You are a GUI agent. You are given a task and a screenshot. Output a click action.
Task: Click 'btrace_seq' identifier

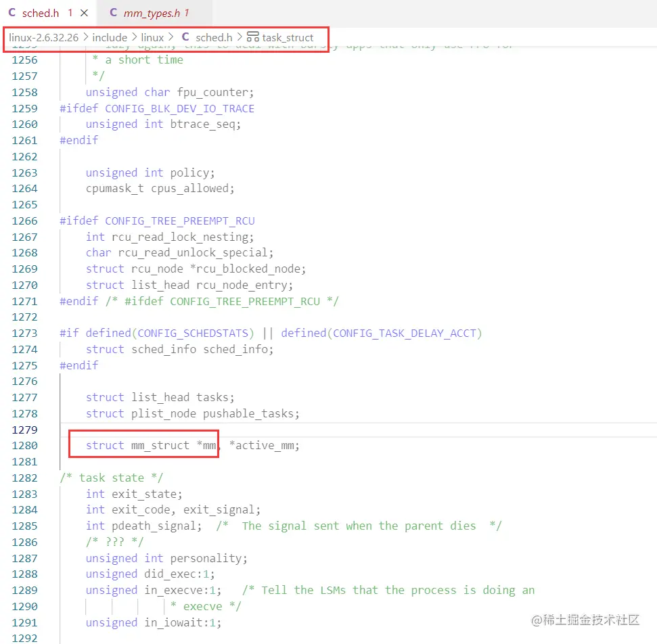pos(203,124)
